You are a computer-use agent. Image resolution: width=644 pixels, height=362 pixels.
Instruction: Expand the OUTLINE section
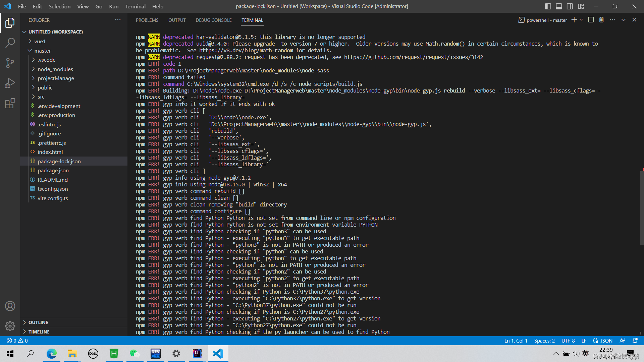point(38,322)
